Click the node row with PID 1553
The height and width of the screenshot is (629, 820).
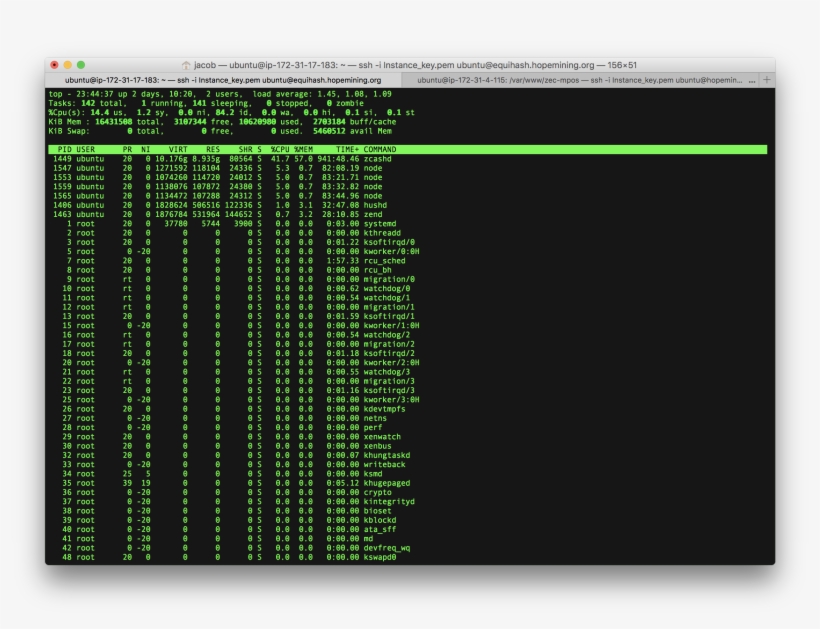point(217,177)
